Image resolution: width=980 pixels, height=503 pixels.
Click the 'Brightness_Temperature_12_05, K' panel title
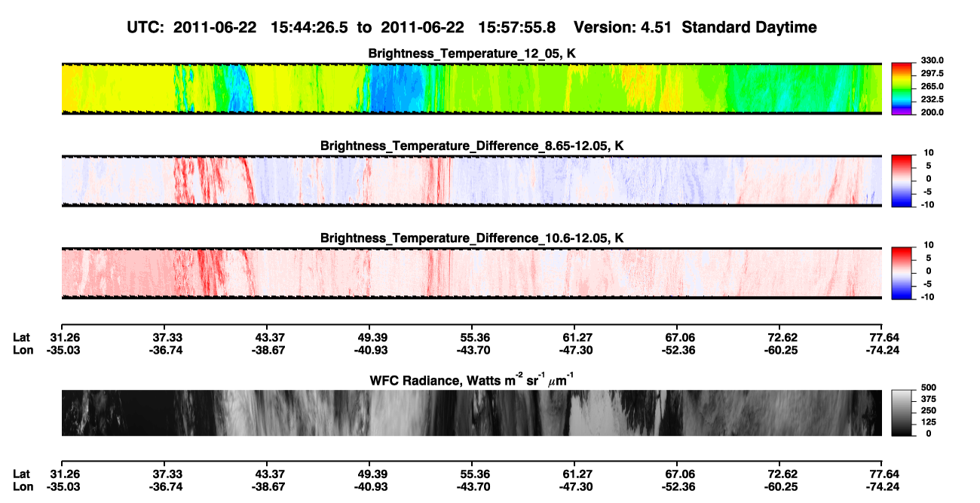point(472,54)
